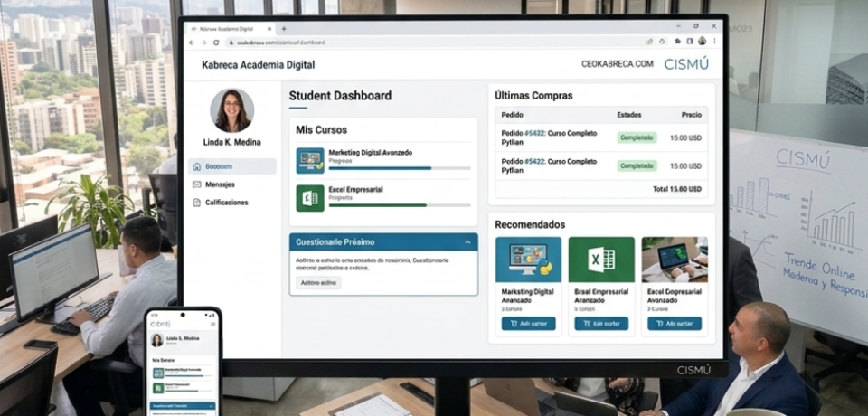Click the Total 15.60 USD row
This screenshot has height=416, width=868.
pyautogui.click(x=601, y=189)
